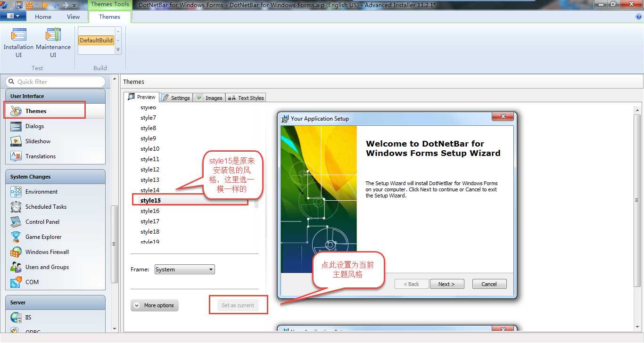Screen dimensions: 644x343
Task: Switch to the Text Styles tab
Action: coord(246,98)
